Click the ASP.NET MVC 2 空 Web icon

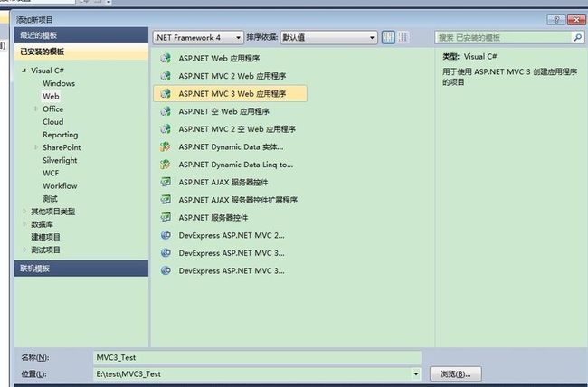pos(166,128)
